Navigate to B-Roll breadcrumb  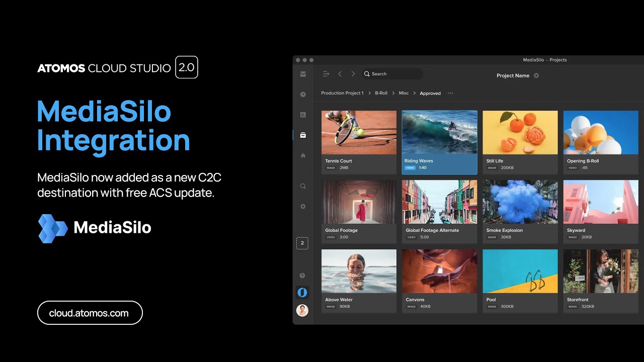click(381, 93)
